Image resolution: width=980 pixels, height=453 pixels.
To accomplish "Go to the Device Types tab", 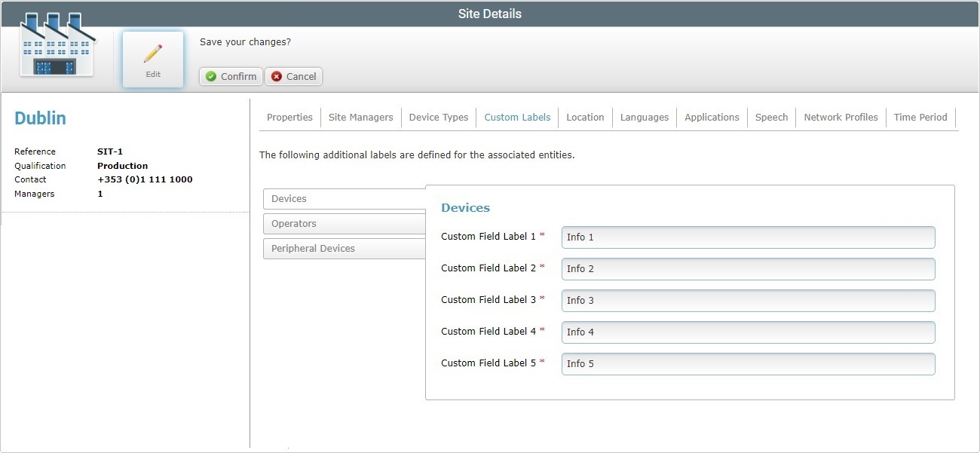I will 438,118.
